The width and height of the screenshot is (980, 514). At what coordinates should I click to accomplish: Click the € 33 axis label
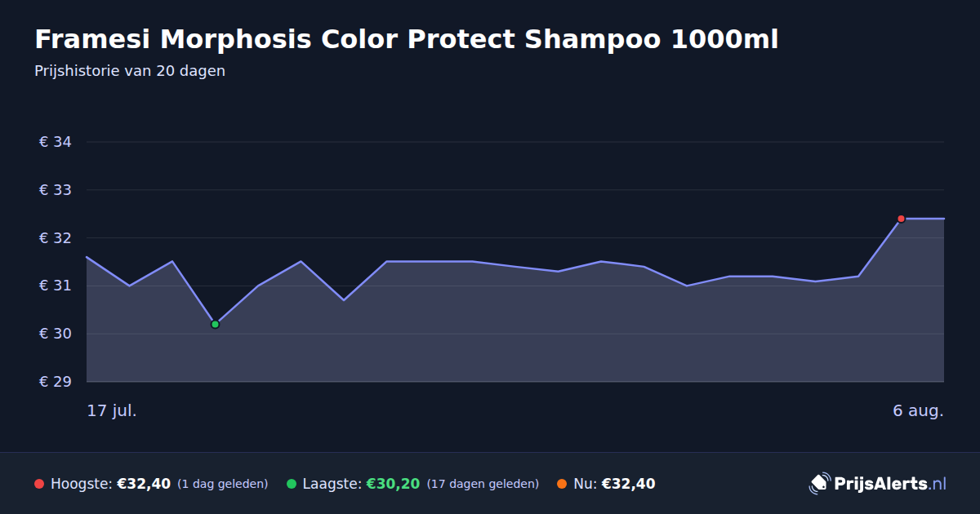coord(56,190)
